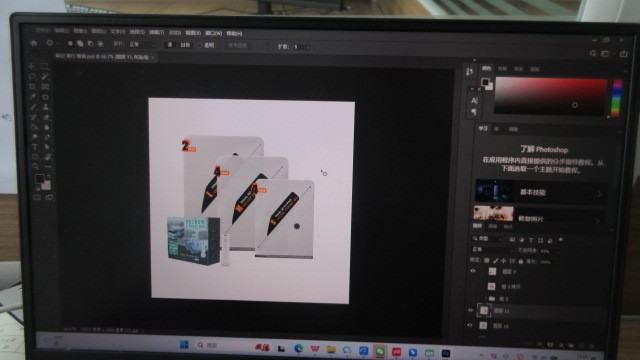Select the Zoom tool

click(x=36, y=167)
